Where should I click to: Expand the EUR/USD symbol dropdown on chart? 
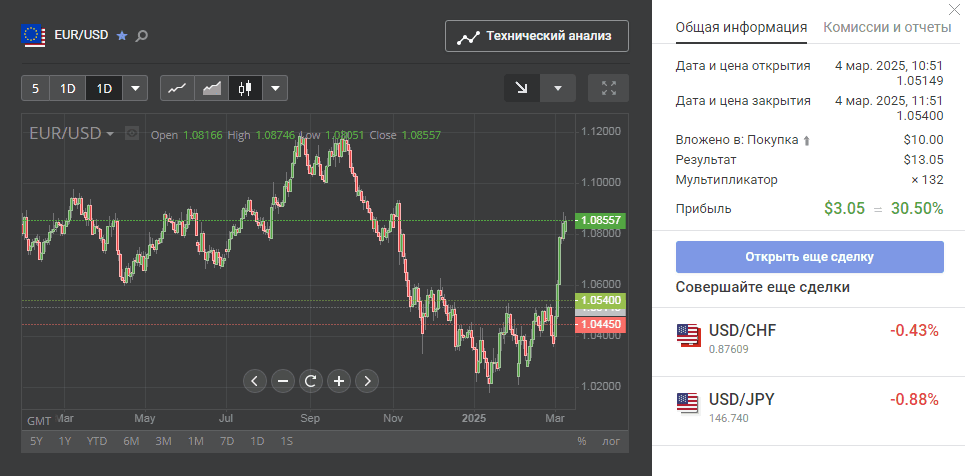(110, 134)
